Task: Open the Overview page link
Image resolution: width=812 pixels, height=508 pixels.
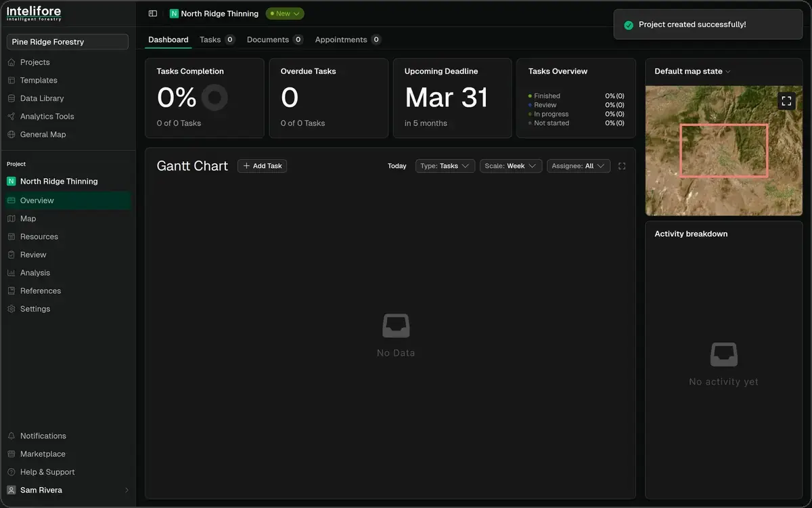Action: 68,200
